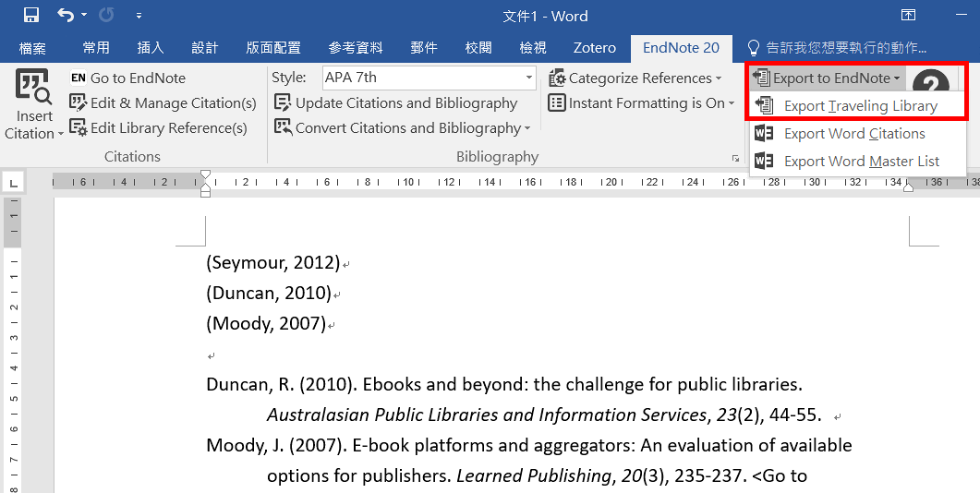The width and height of the screenshot is (980, 493).
Task: Click the Edit & Manage Citation(s) icon
Action: click(x=79, y=102)
